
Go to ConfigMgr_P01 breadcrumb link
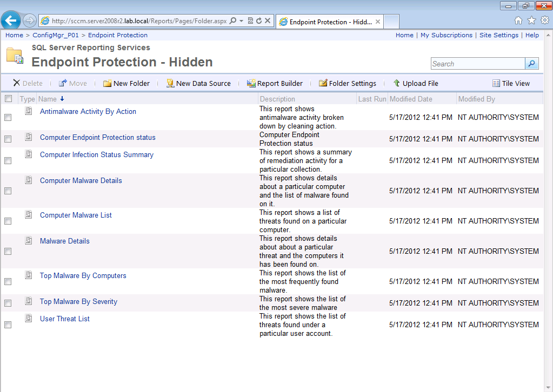(55, 35)
